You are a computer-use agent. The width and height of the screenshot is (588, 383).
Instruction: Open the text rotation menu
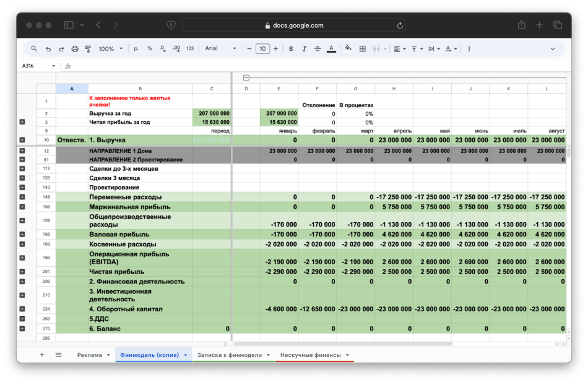(x=451, y=49)
